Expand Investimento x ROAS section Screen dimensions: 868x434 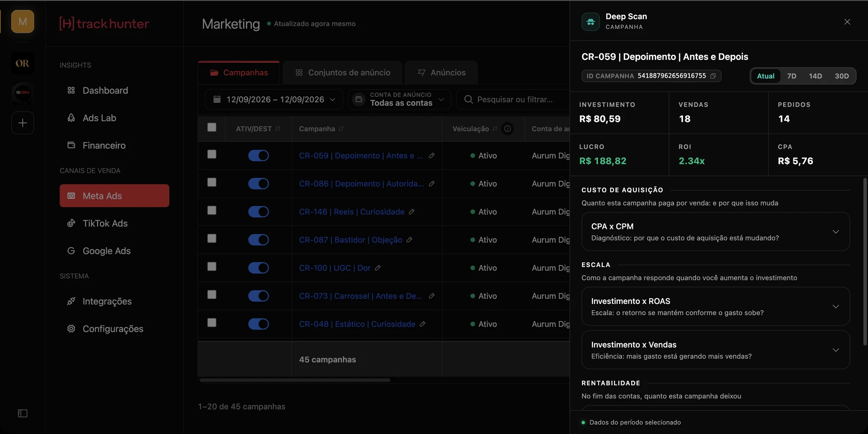pos(716,307)
